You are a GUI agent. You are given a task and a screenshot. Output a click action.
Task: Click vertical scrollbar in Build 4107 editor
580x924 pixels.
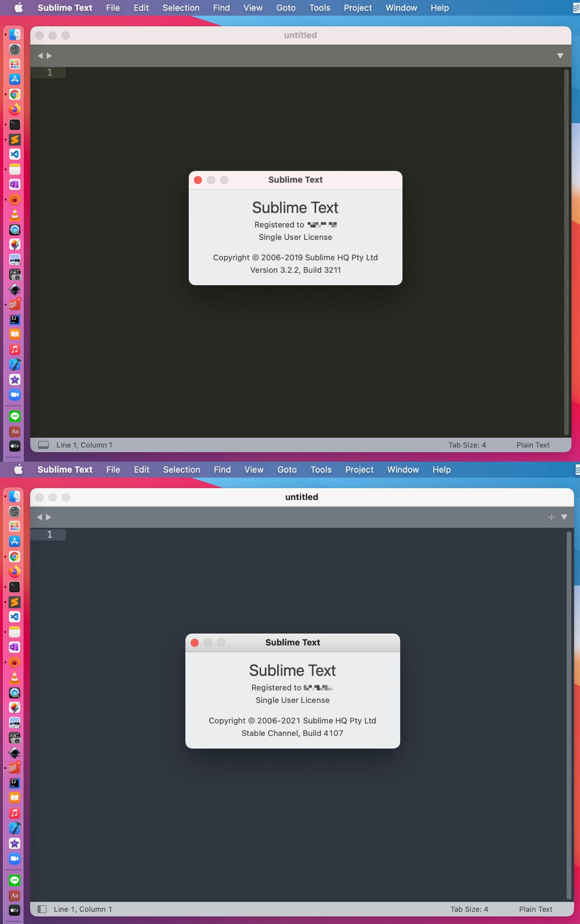point(569,715)
